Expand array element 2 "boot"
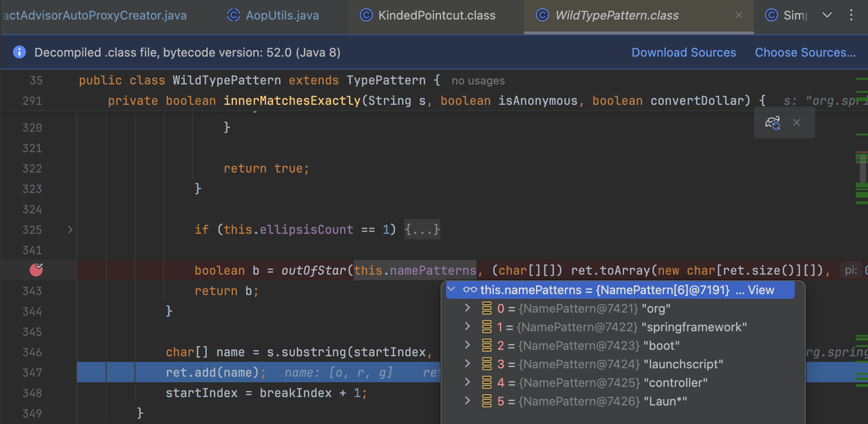Screen dimensions: 868x424 (x=467, y=345)
